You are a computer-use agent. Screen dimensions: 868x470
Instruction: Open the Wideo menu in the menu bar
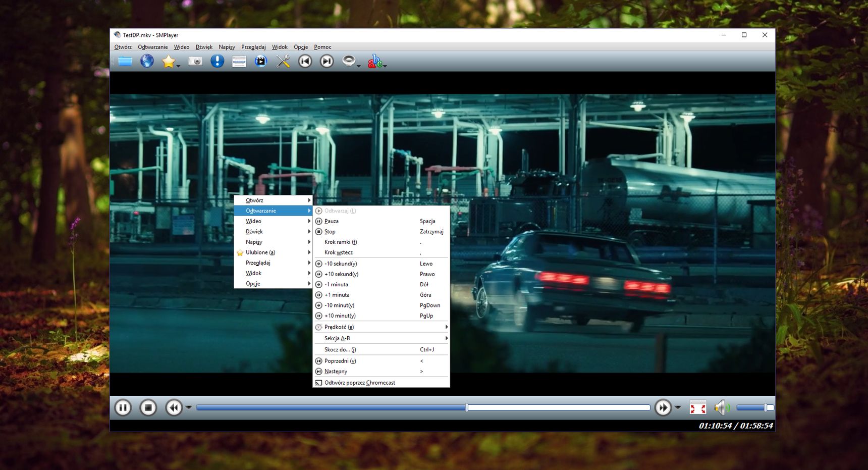[182, 47]
